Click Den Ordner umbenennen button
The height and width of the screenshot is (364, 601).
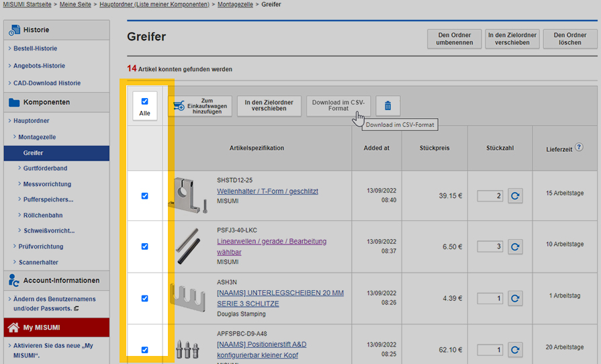(x=454, y=39)
